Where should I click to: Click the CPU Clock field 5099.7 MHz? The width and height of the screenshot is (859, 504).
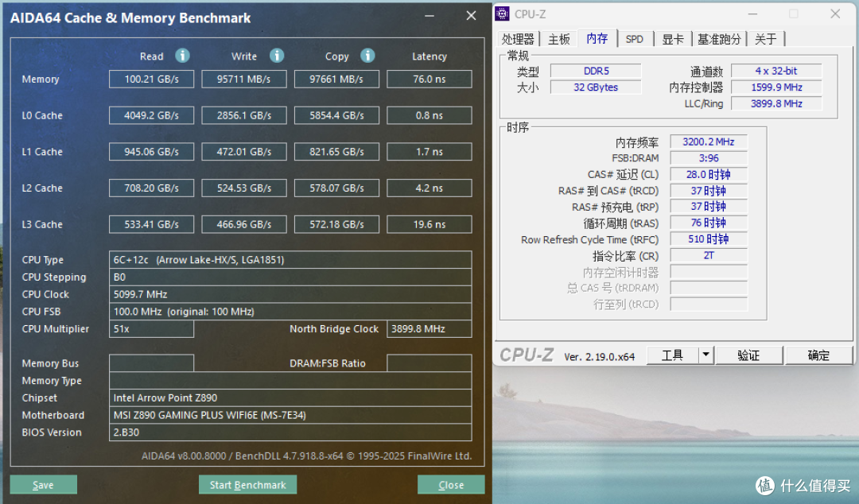point(290,294)
